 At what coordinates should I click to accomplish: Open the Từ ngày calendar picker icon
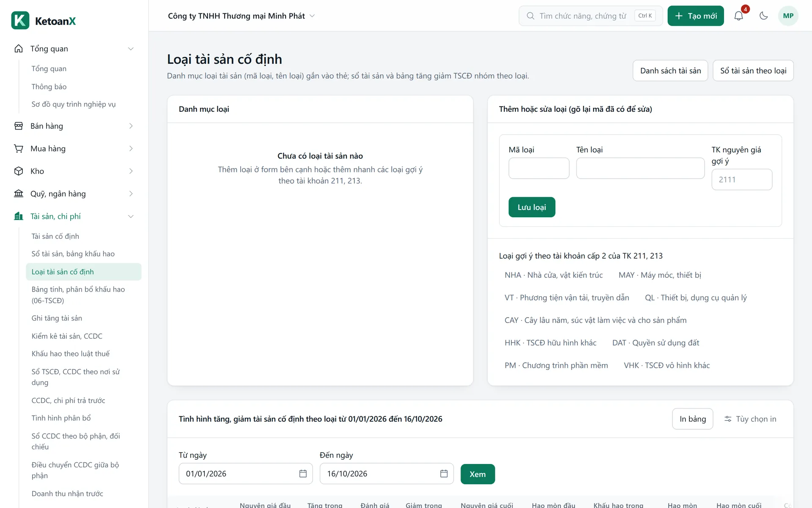(x=303, y=474)
